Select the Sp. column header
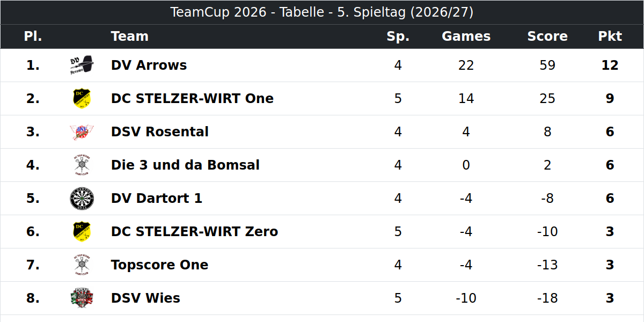The width and height of the screenshot is (644, 322). pos(398,36)
